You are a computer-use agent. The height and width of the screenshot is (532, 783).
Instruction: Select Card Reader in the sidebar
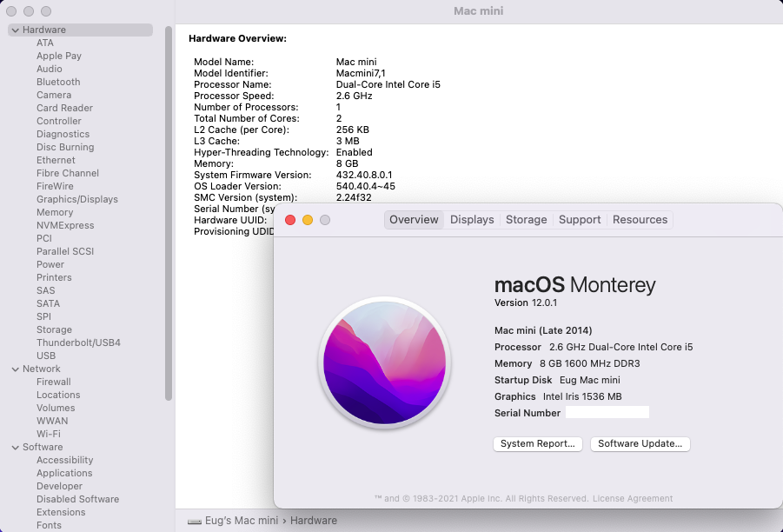click(65, 108)
